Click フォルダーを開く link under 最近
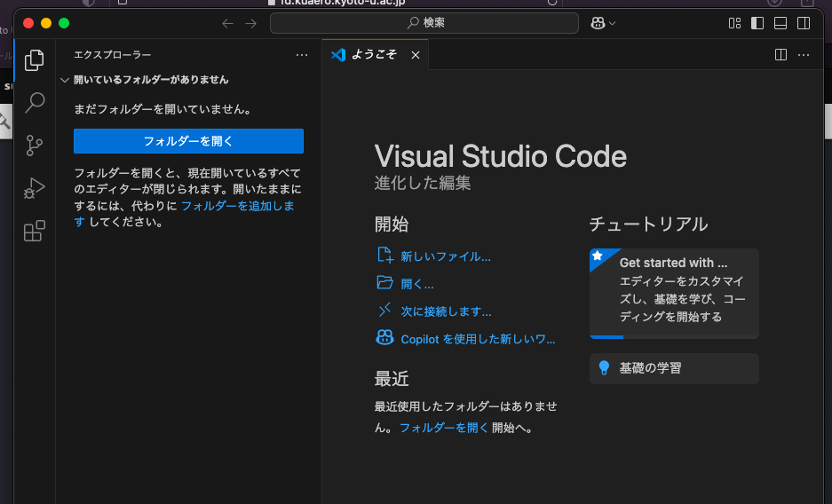This screenshot has width=832, height=504. click(444, 428)
